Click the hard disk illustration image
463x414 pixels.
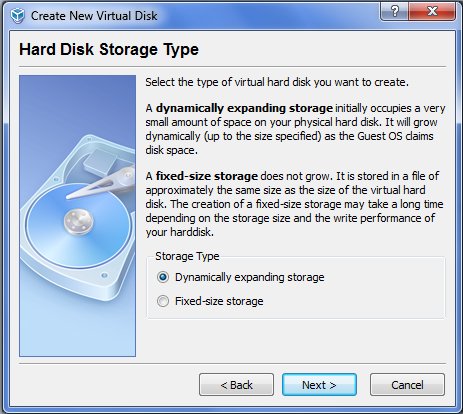[78, 216]
